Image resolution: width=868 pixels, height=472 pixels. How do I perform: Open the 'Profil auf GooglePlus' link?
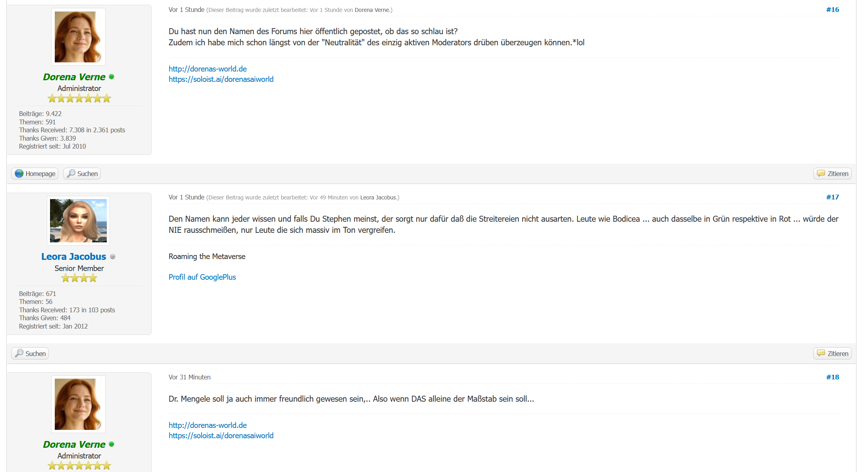point(202,277)
